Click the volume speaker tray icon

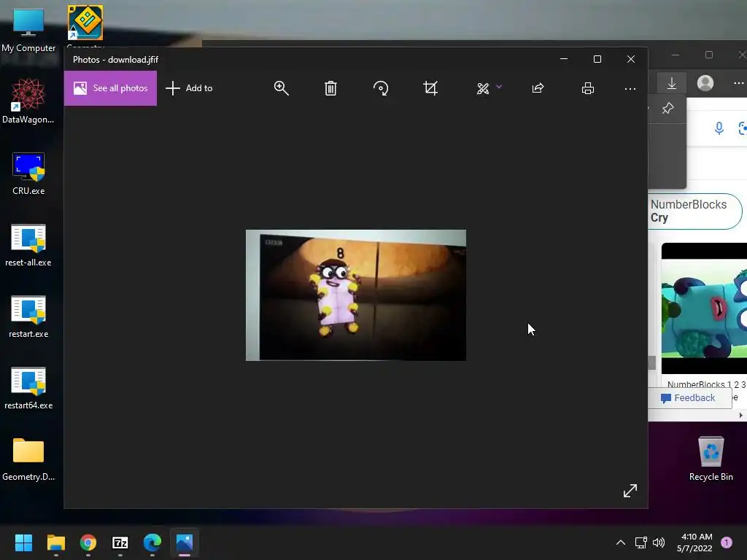659,542
